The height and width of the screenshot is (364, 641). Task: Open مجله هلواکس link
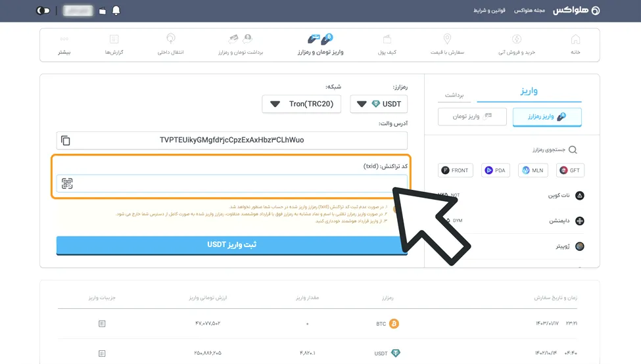pos(529,11)
